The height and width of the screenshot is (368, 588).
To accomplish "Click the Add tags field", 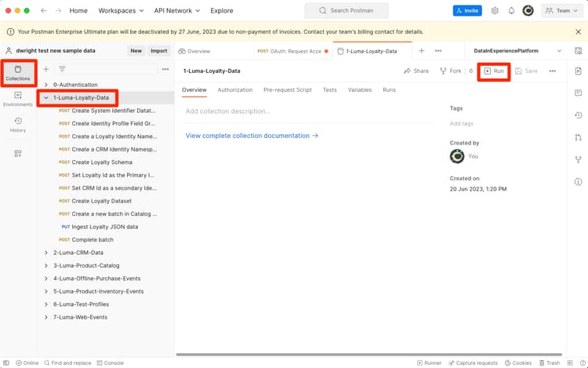I will 461,123.
